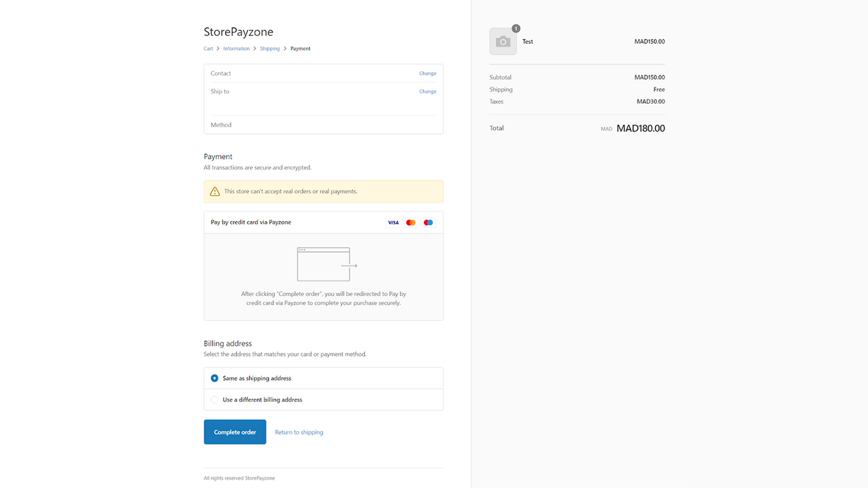This screenshot has height=488, width=868.
Task: Click the Shipping Free value
Action: click(659, 89)
